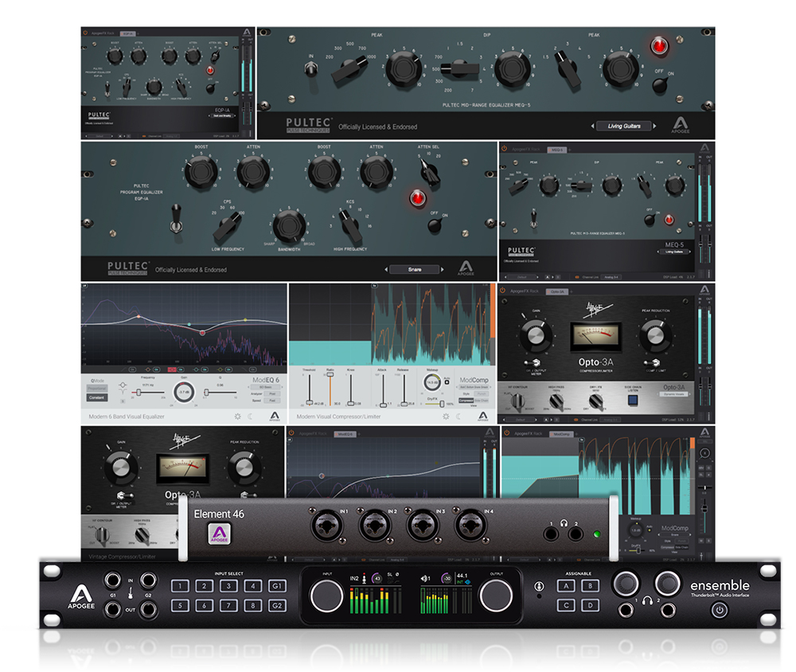The image size is (796, 672).
Task: Click previous preset arrow beside Living Guitars
Action: pyautogui.click(x=592, y=126)
